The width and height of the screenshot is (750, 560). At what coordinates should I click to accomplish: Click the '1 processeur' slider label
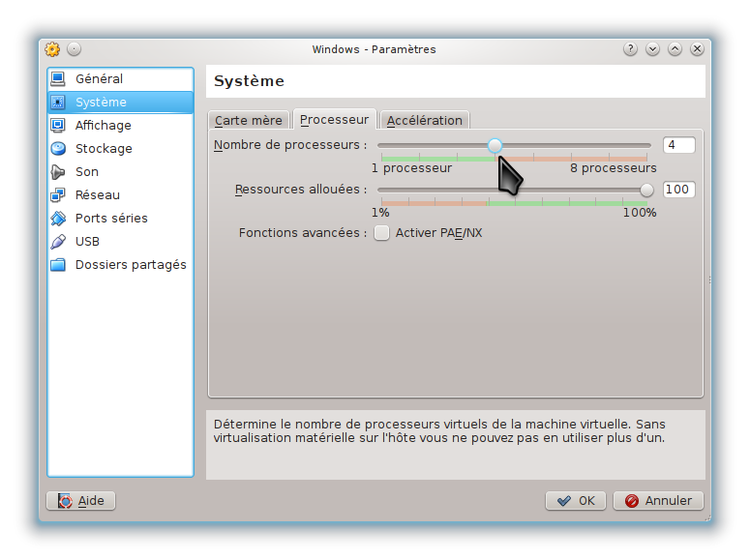(411, 168)
